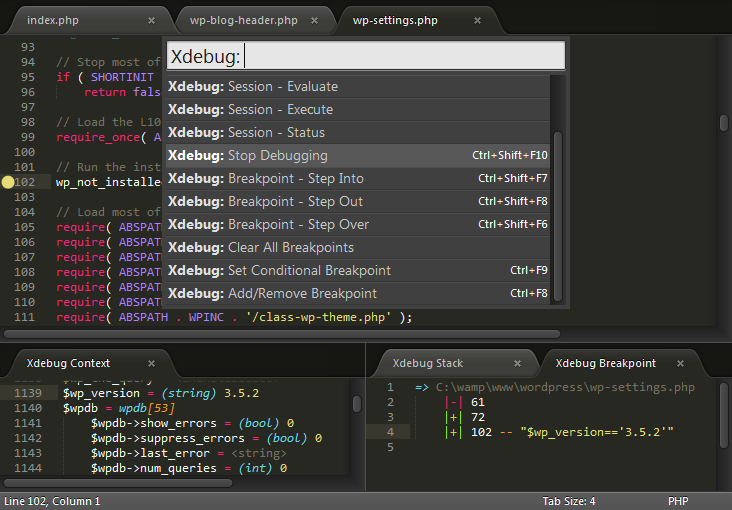Click the => arrow before wp-settings.php path
Viewport: 732px width, 510px height.
(x=422, y=387)
